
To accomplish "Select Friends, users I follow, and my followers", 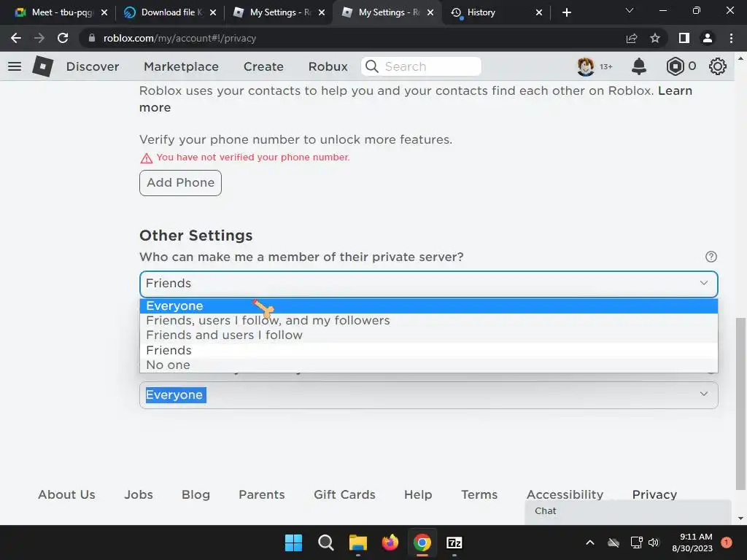I will pos(429,321).
